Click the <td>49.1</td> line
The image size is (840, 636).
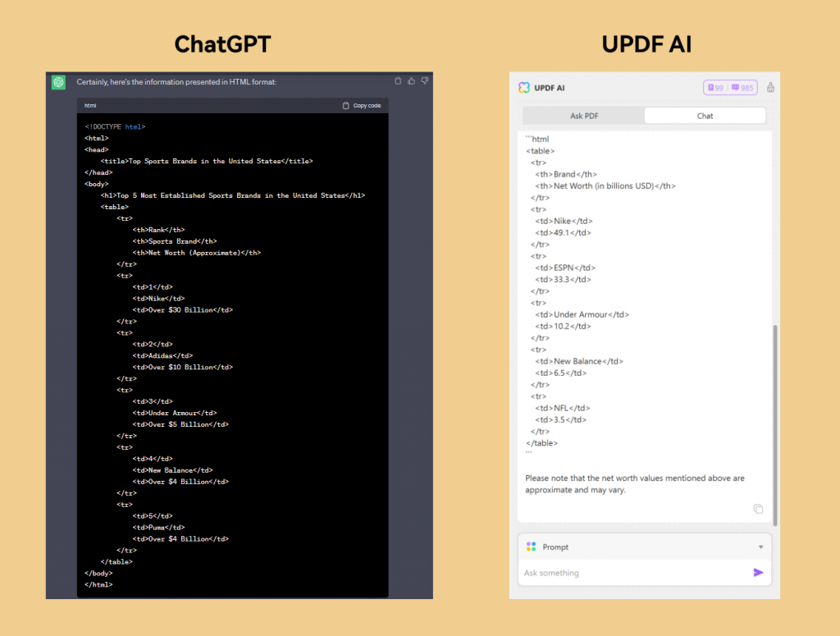click(x=563, y=232)
